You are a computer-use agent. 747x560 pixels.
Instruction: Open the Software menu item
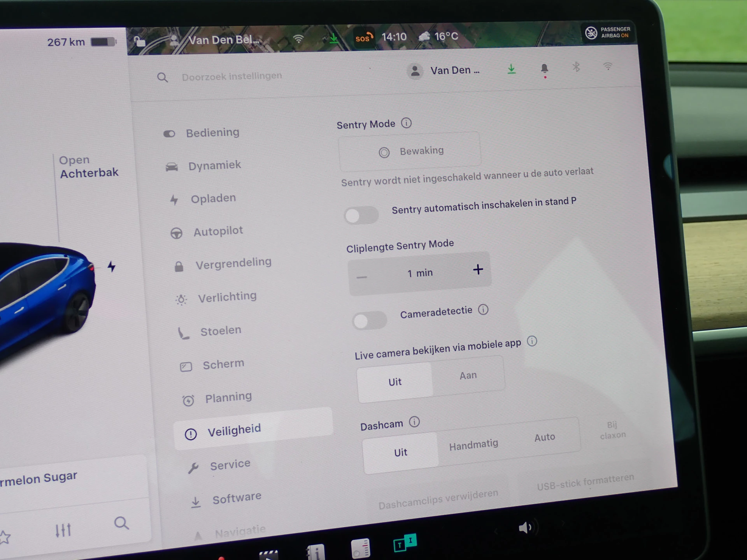236,498
